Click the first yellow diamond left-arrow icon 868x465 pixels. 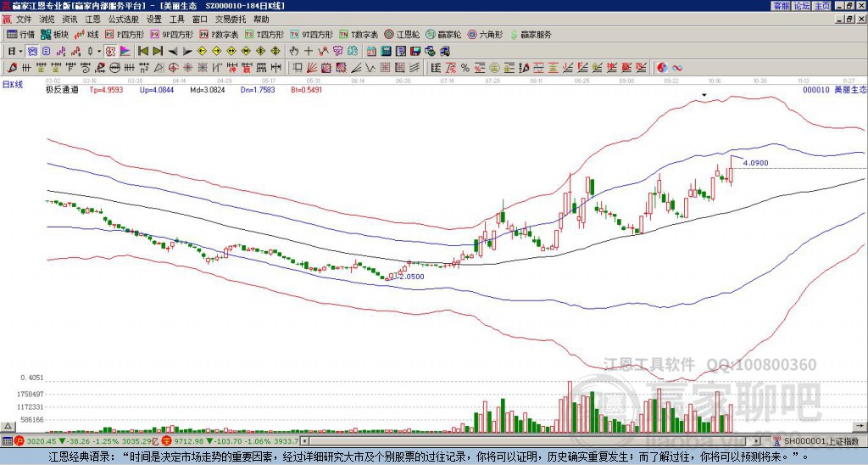(x=202, y=51)
